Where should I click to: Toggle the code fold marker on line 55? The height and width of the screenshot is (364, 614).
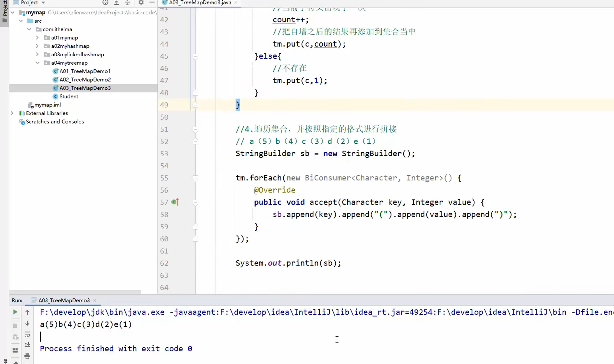196,178
